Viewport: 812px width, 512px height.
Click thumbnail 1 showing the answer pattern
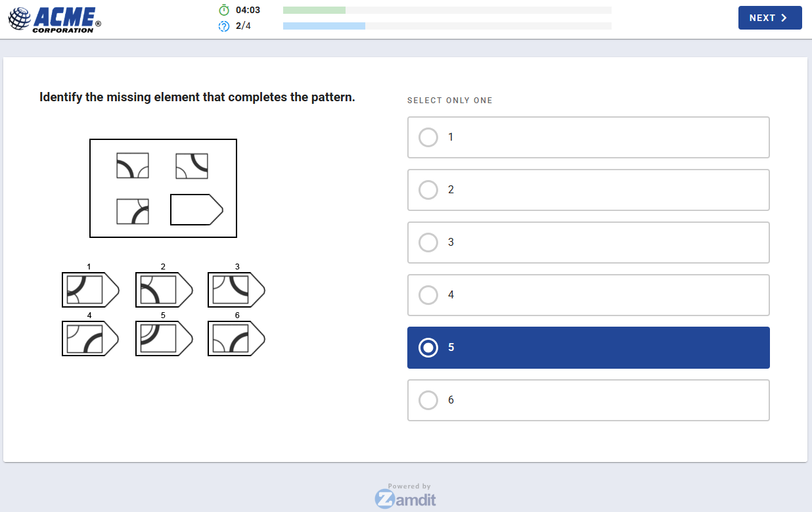(90, 289)
